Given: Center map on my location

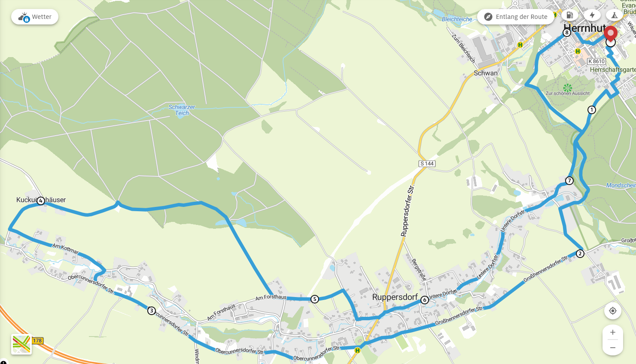Looking at the screenshot, I should (x=613, y=311).
